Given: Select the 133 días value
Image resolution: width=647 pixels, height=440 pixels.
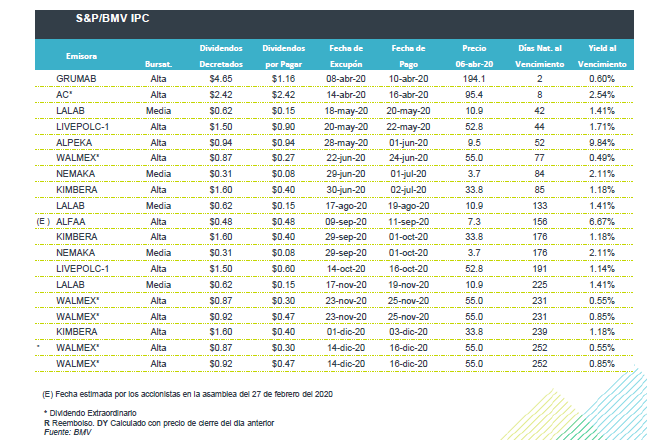Looking at the screenshot, I should click(539, 206).
